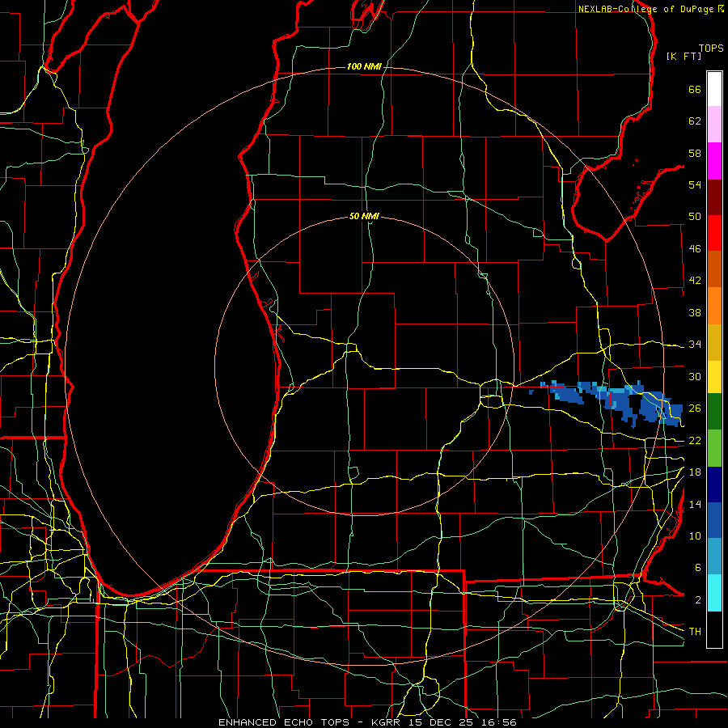Click the white legend color band
This screenshot has width=728, height=728.
(714, 89)
